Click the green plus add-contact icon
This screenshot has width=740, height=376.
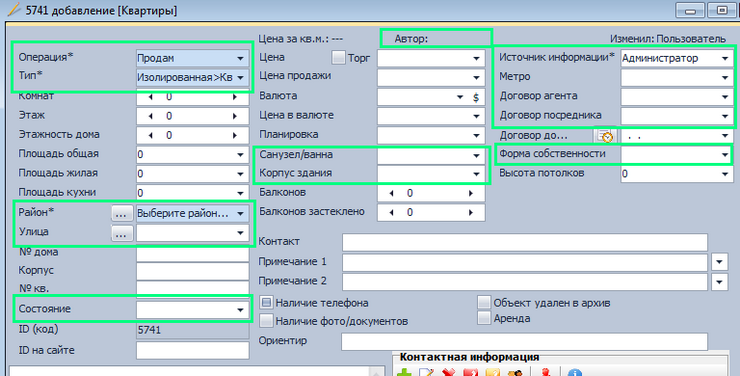[404, 373]
